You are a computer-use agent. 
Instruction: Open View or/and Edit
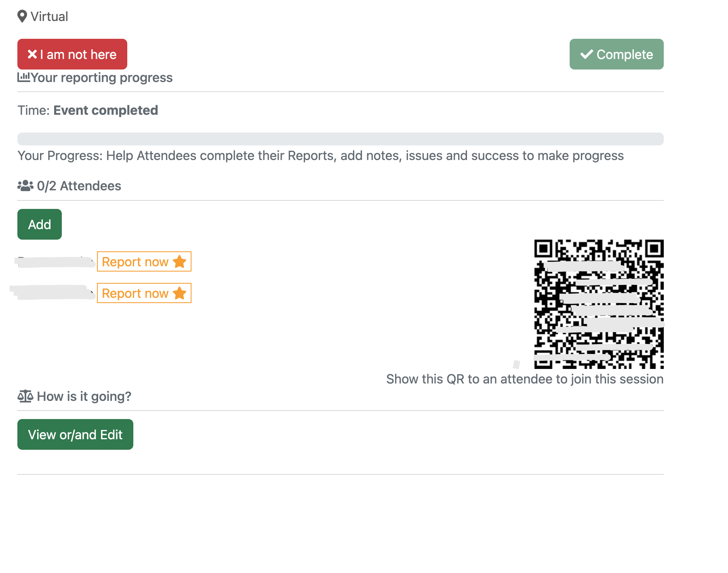pos(75,434)
